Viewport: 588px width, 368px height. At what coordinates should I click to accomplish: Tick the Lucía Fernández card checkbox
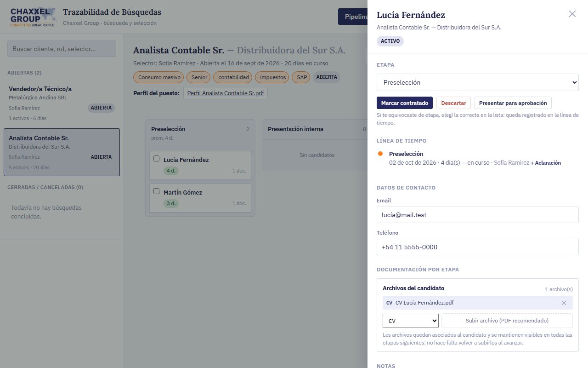pos(156,159)
